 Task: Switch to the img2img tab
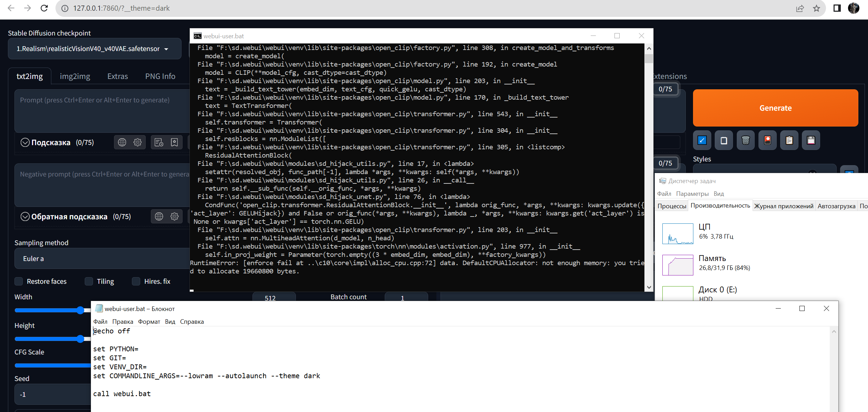pos(75,76)
